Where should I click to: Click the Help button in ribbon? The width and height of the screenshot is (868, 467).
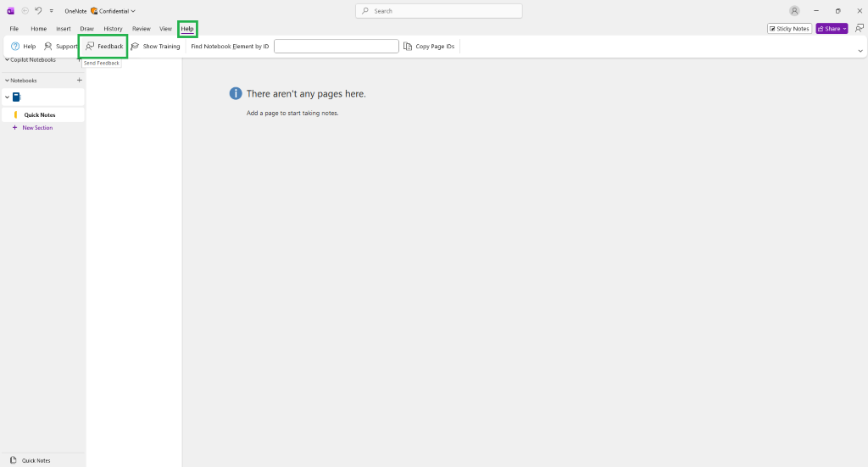(23, 47)
